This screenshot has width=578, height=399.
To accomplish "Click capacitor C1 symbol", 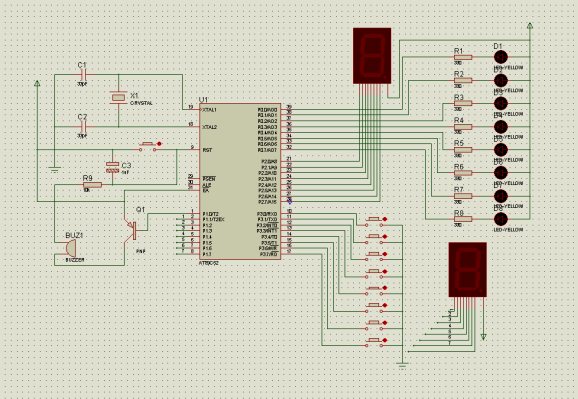I will (x=83, y=75).
